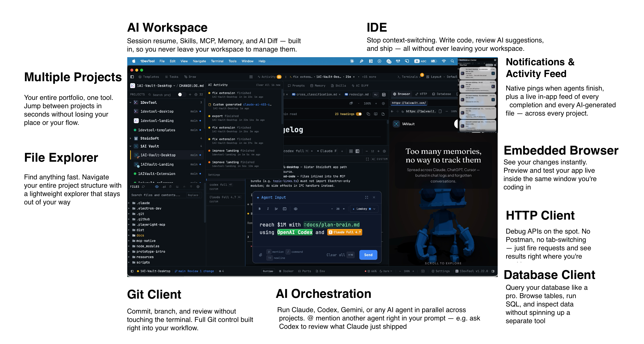Image resolution: width=644 pixels, height=344 pixels.
Task: Click Clear all in Agent Input
Action: click(x=340, y=255)
